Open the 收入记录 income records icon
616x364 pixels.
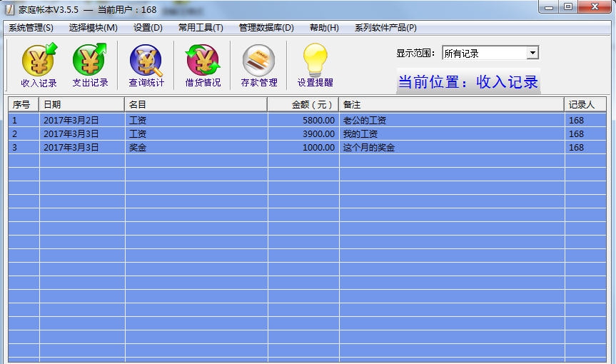click(x=39, y=66)
